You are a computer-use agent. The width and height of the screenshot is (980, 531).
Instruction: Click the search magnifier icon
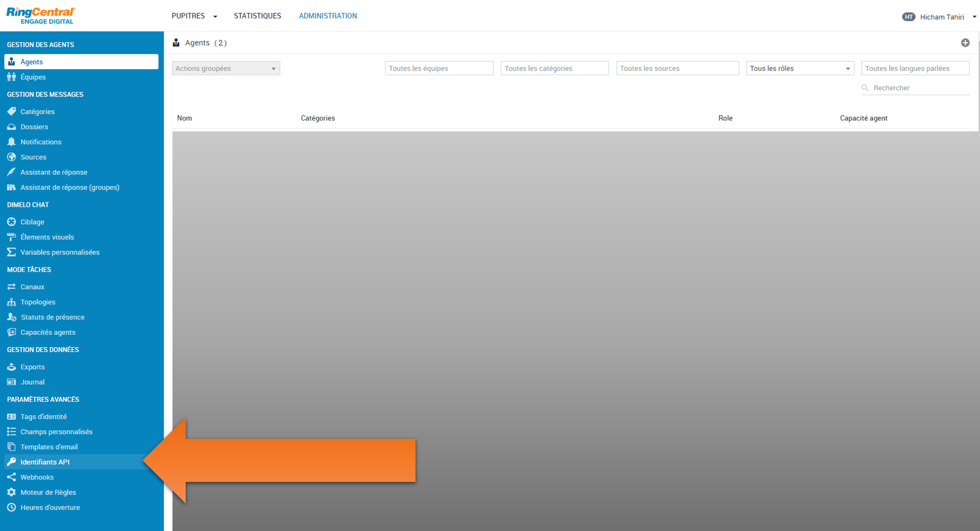tap(865, 88)
